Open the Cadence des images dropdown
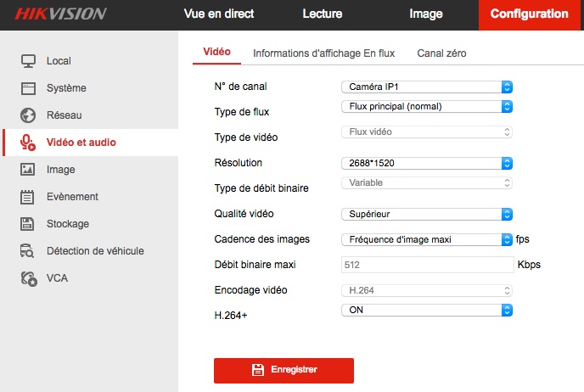 (x=427, y=239)
